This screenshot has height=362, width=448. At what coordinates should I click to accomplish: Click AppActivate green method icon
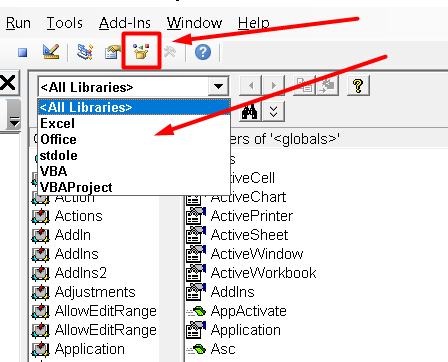pyautogui.click(x=197, y=312)
